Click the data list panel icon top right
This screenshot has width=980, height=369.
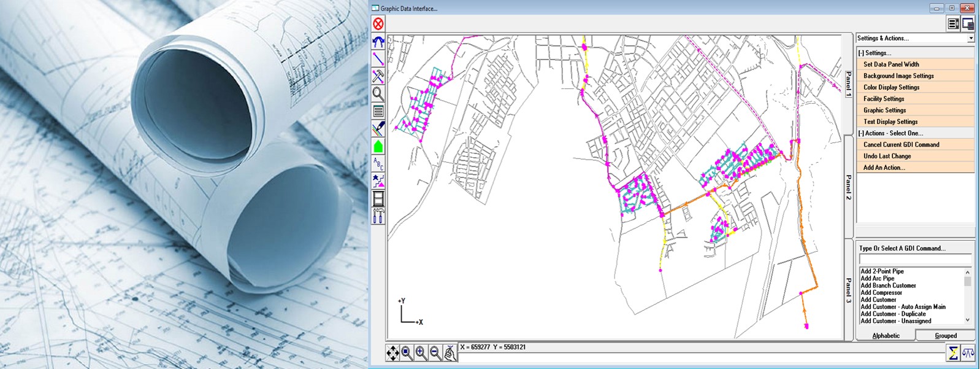coord(953,24)
